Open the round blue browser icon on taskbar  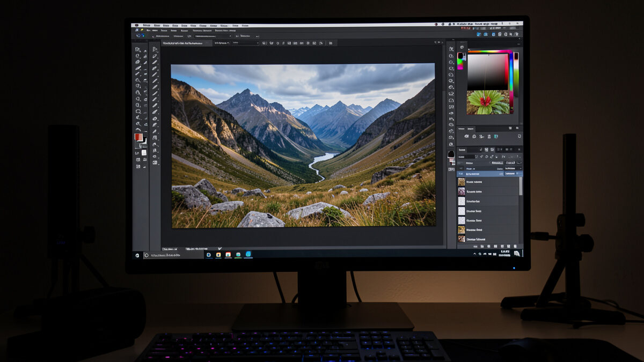click(x=248, y=254)
